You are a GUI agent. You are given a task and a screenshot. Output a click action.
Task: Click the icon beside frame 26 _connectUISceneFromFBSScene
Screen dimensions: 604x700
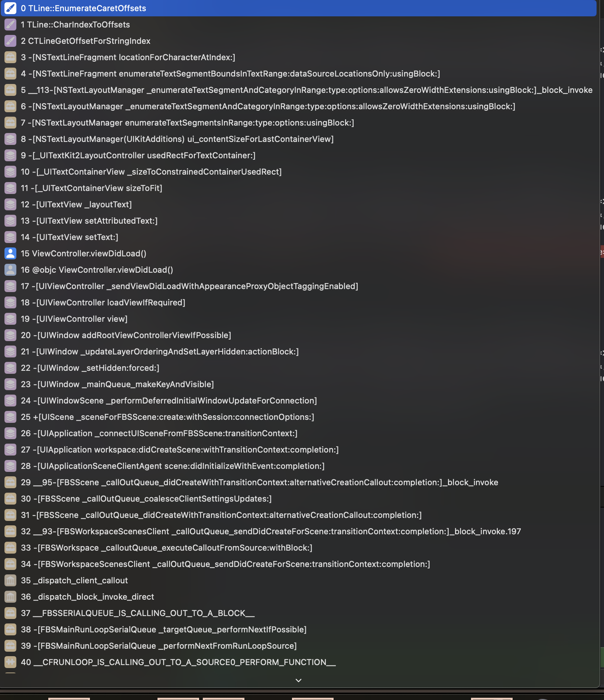pyautogui.click(x=10, y=433)
